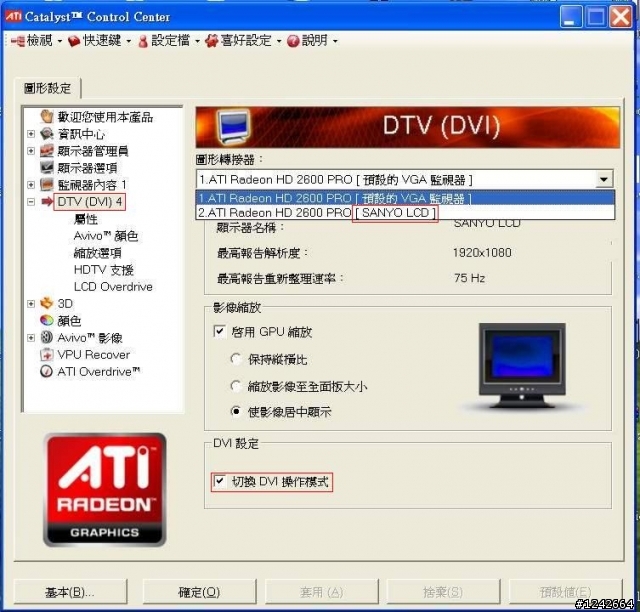
Task: Expand the 顯示器管理員 tree node
Action: click(x=31, y=151)
